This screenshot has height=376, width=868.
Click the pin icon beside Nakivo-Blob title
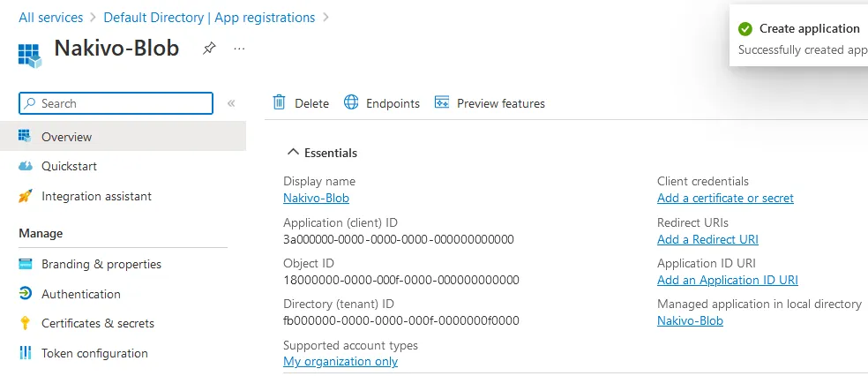coord(209,49)
